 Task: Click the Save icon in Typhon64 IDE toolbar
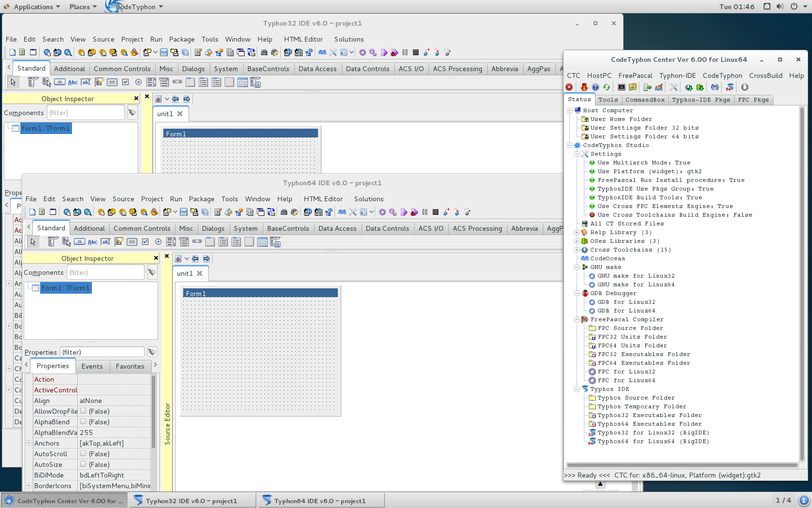(184, 212)
